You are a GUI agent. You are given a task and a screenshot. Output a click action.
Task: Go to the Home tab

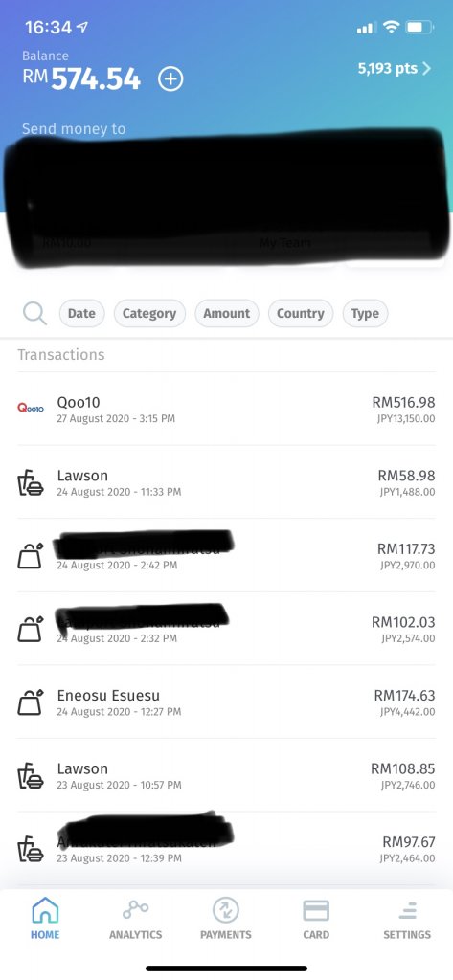pyautogui.click(x=45, y=918)
